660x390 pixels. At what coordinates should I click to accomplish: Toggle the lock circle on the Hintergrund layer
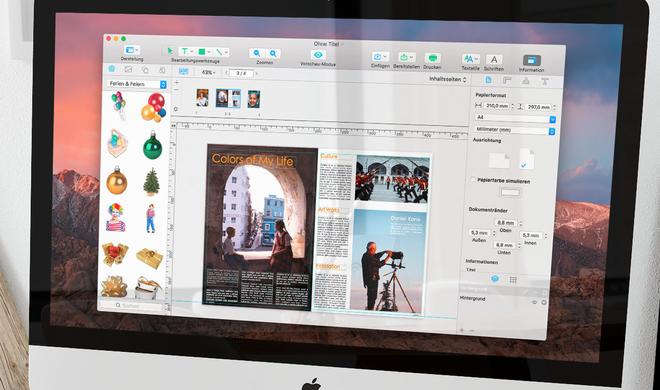[x=544, y=302]
